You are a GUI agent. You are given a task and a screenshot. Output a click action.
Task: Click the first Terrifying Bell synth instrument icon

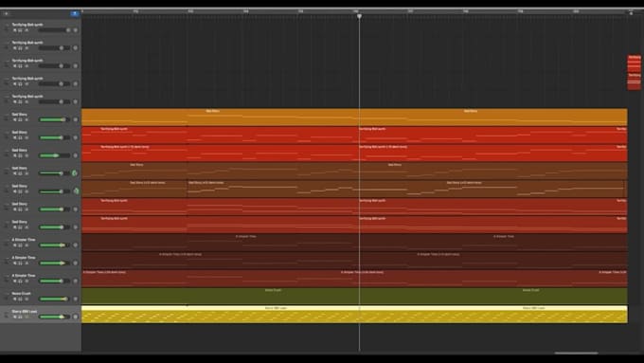click(7, 27)
